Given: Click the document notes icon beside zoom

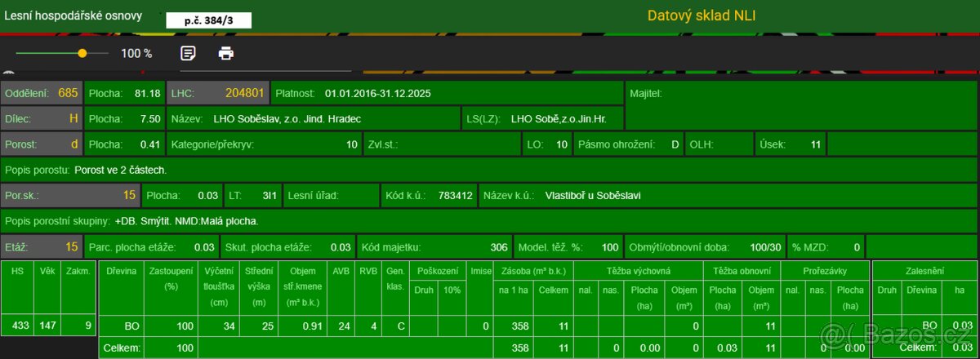Looking at the screenshot, I should [188, 53].
